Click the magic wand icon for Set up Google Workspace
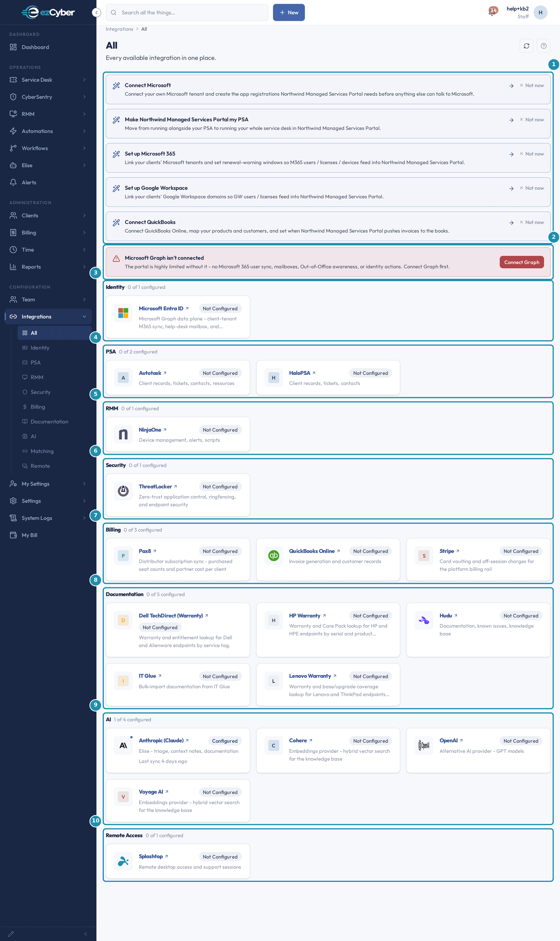 pyautogui.click(x=116, y=188)
